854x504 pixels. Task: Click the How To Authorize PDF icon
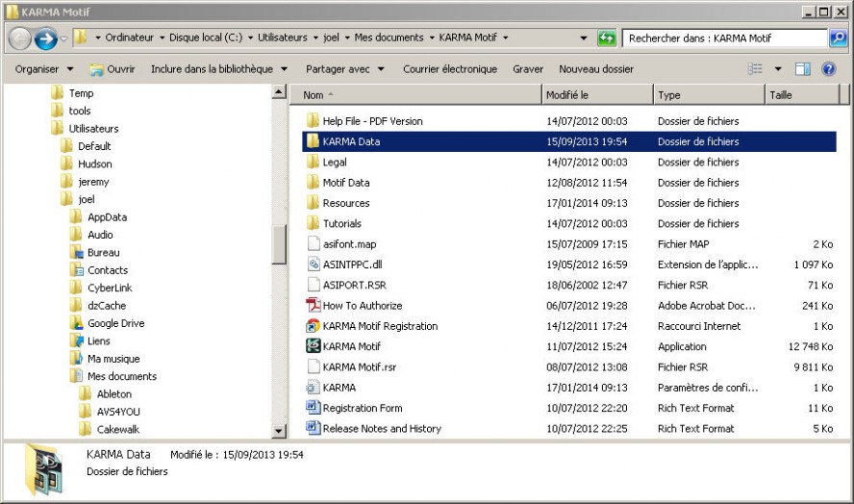[313, 305]
